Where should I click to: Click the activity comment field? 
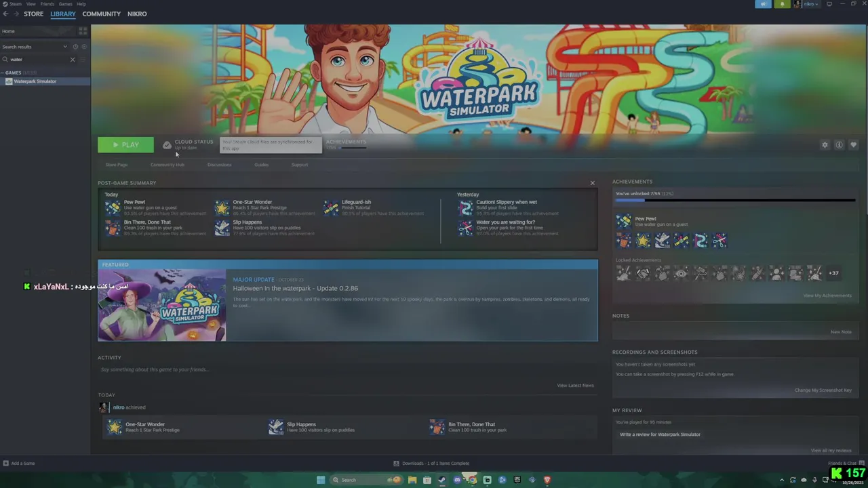347,369
